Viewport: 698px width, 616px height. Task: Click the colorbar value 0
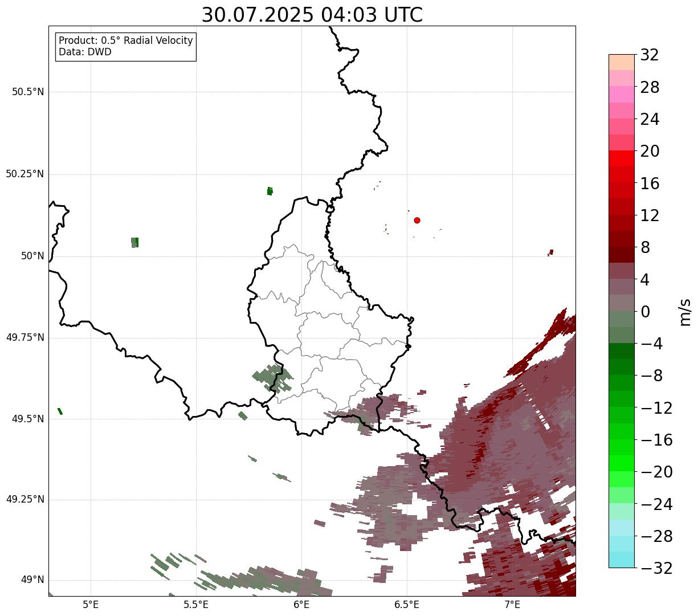[645, 312]
